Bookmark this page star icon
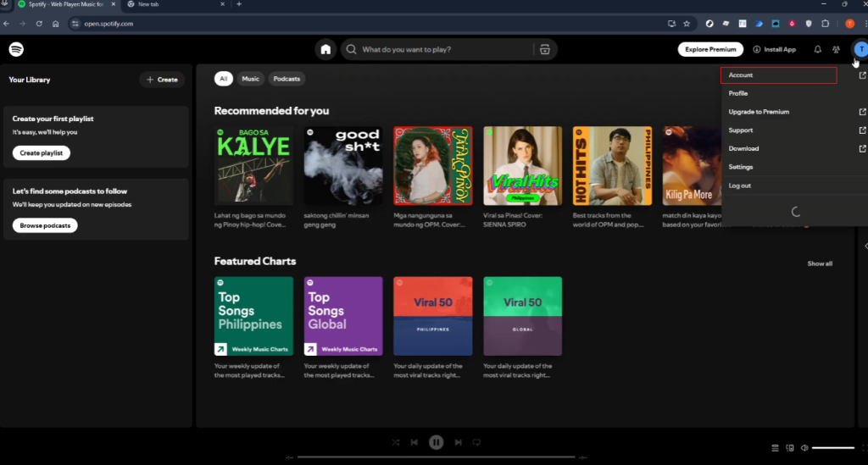The image size is (868, 465). [687, 24]
